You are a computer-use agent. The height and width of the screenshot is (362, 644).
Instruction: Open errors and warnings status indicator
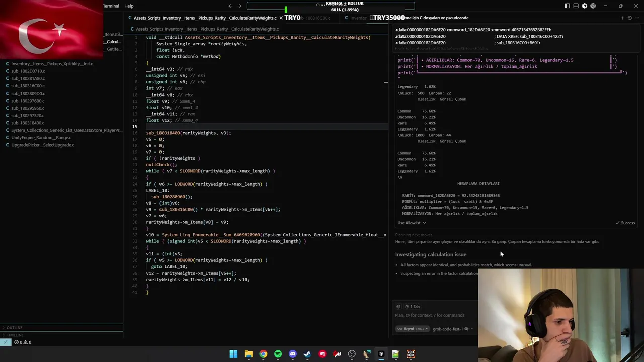click(23, 342)
